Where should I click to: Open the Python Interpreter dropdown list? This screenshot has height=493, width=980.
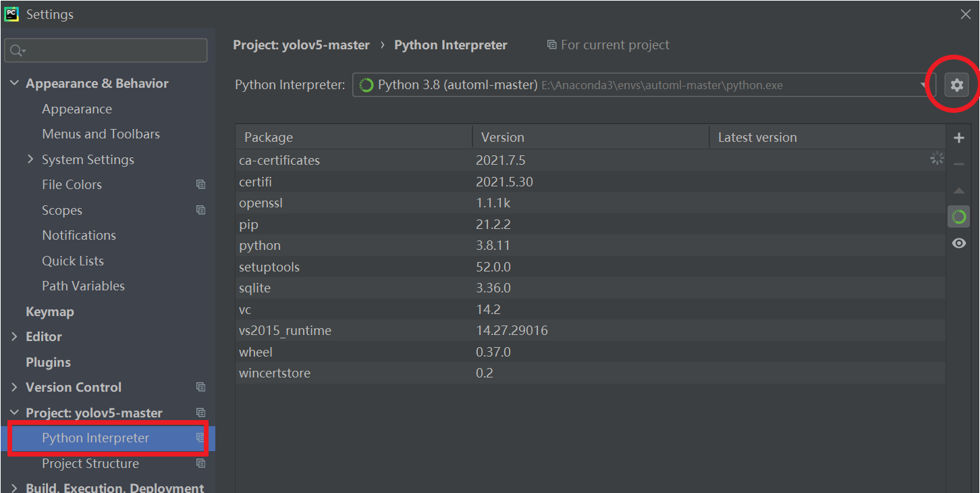coord(925,84)
